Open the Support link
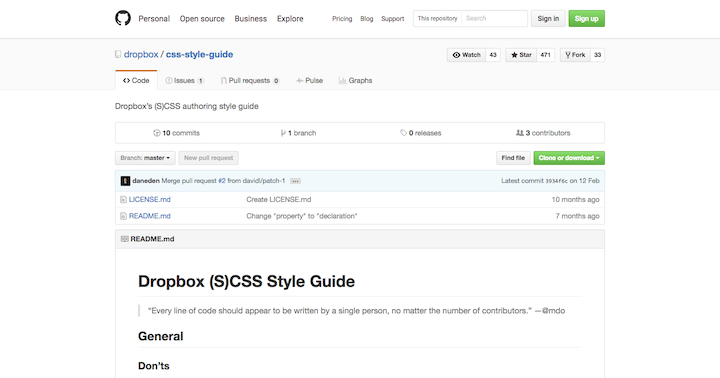The image size is (720, 378). point(393,19)
